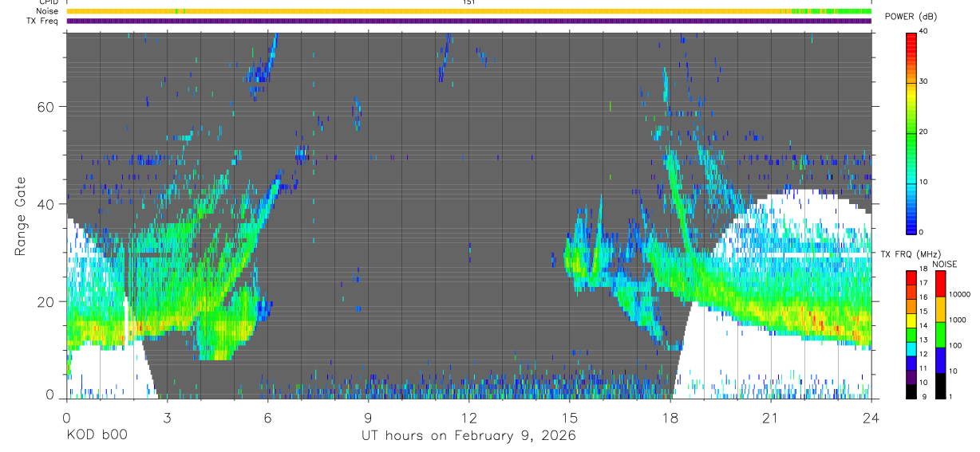The image size is (980, 452).
Task: Click the CPID value 151
Action: point(468,2)
